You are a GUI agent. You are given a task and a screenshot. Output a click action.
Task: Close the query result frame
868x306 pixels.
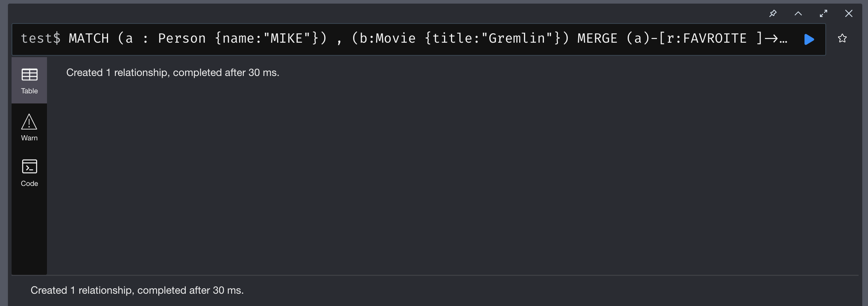coord(849,14)
